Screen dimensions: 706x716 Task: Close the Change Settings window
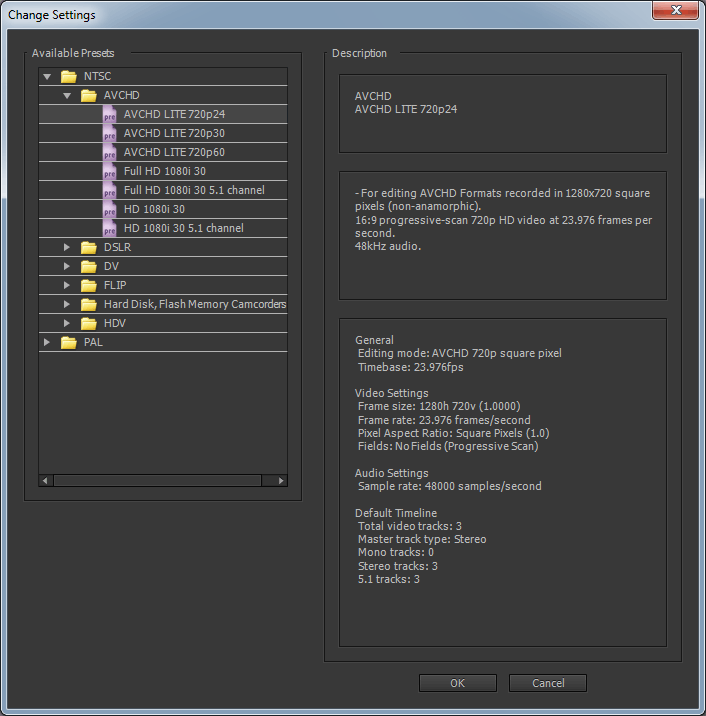(676, 11)
